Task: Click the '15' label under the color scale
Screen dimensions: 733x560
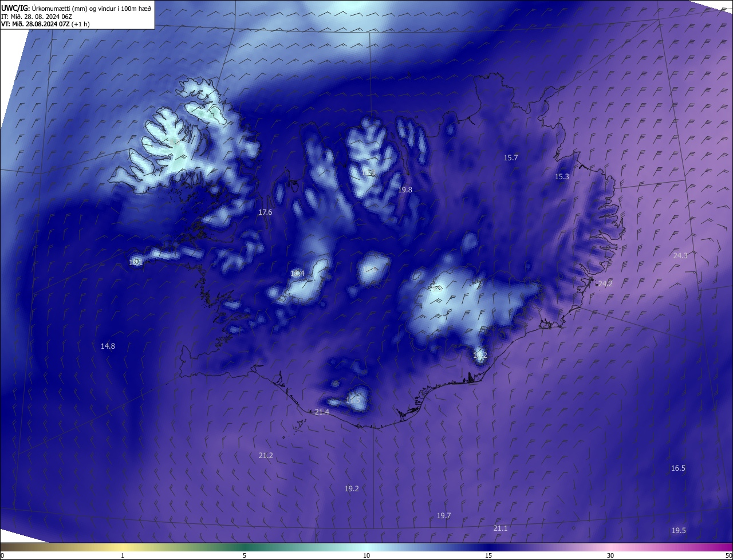Action: (x=488, y=556)
